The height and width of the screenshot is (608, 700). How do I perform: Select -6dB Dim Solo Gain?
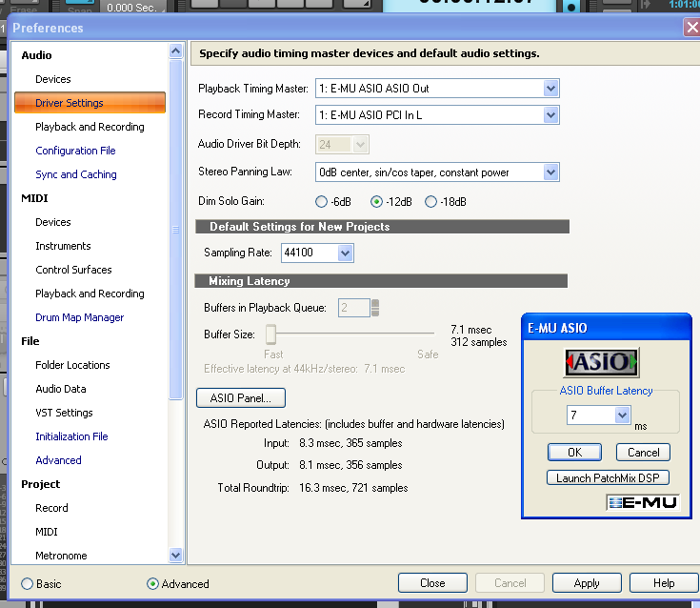(321, 201)
